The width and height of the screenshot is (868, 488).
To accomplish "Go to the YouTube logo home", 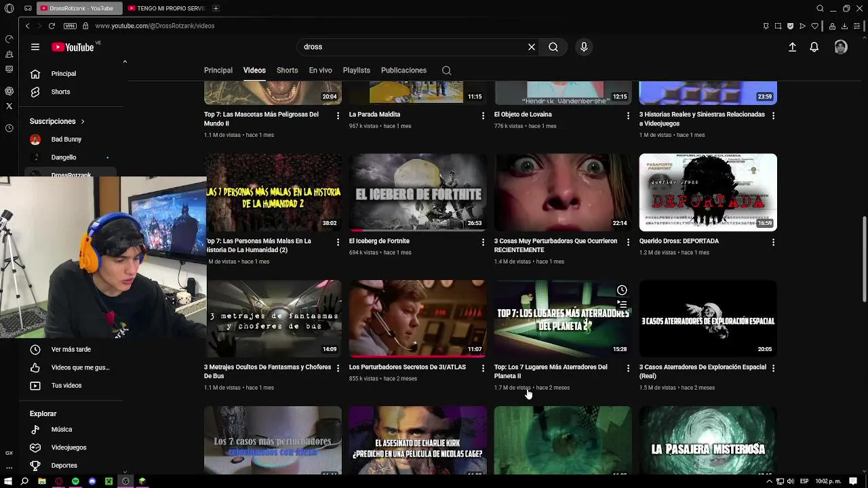I will tap(73, 47).
